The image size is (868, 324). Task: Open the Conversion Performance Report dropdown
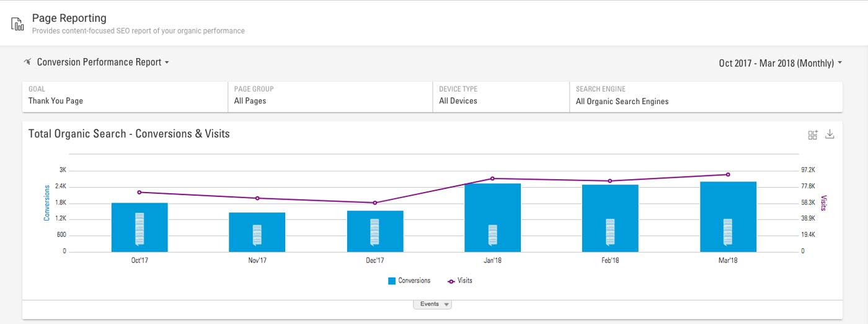coord(103,62)
